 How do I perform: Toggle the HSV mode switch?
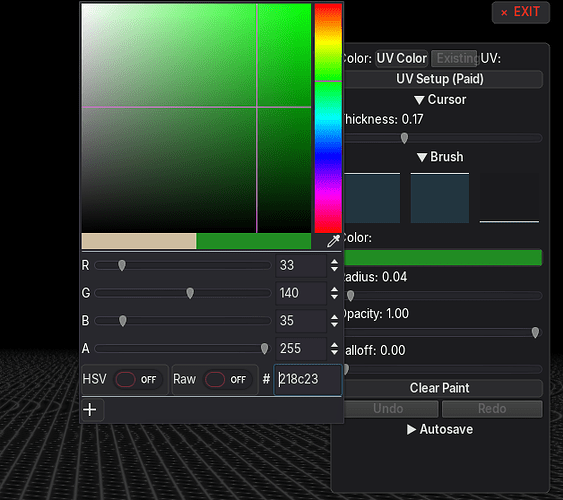pos(138,379)
